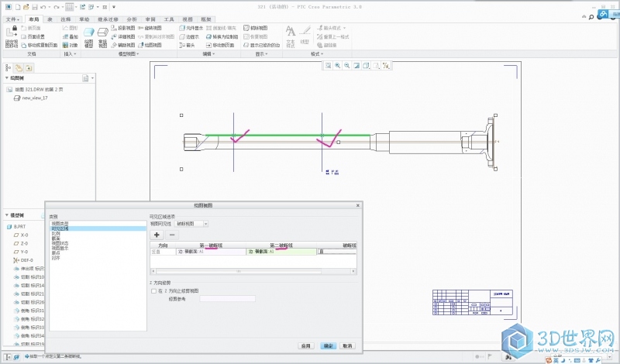Click the Repaint icon in graphics toolbar
Viewport: 620px width, 364px height.
356,66
